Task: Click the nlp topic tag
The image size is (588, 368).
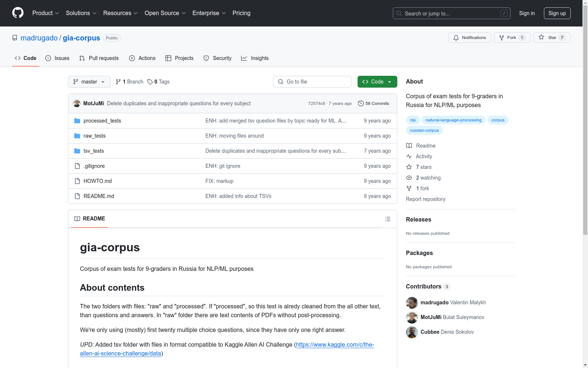Action: coord(413,120)
